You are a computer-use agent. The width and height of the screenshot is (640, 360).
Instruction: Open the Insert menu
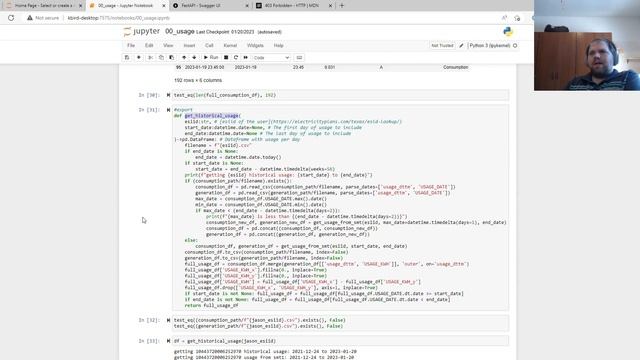click(x=189, y=46)
